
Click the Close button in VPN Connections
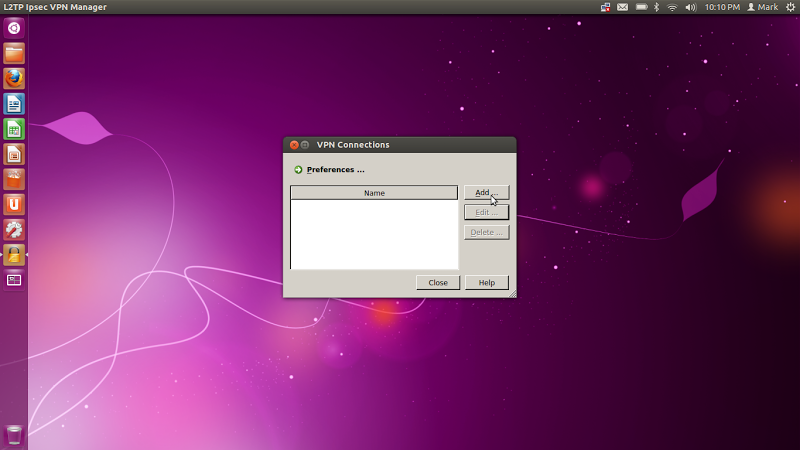438,283
